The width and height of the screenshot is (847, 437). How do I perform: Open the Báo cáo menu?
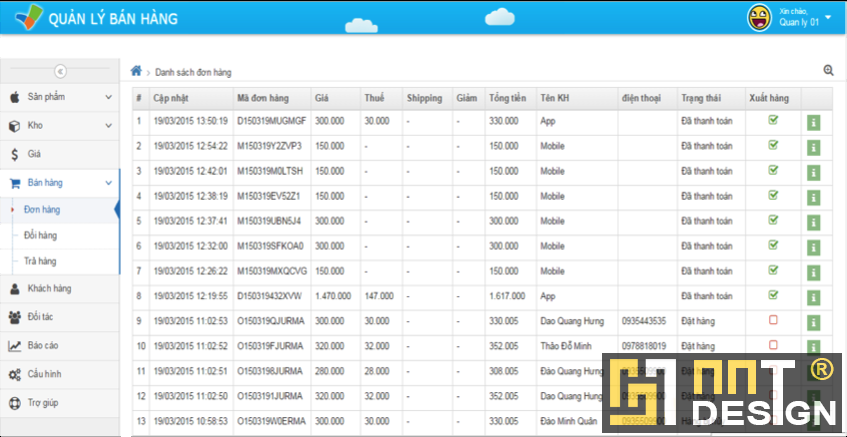coord(59,346)
